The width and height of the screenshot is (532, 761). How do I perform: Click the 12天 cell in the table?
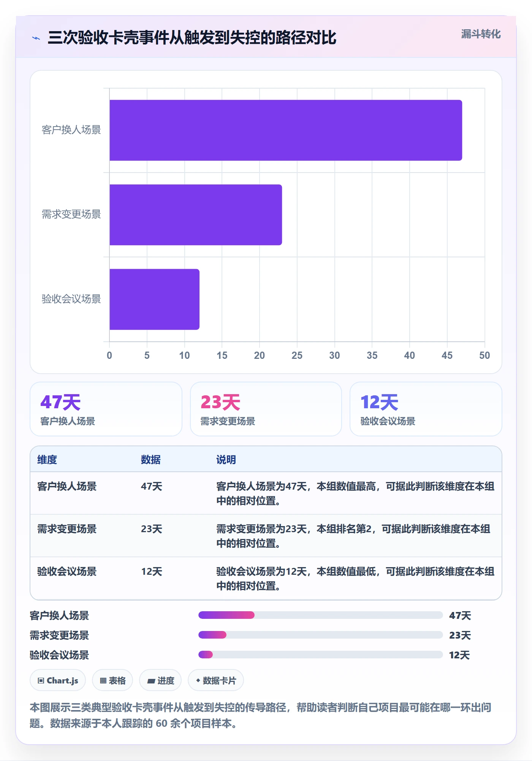point(152,571)
